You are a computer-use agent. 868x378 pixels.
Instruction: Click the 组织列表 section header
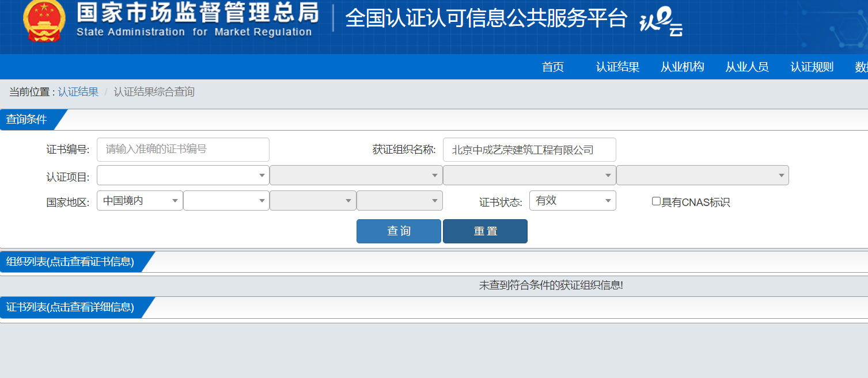pos(70,262)
